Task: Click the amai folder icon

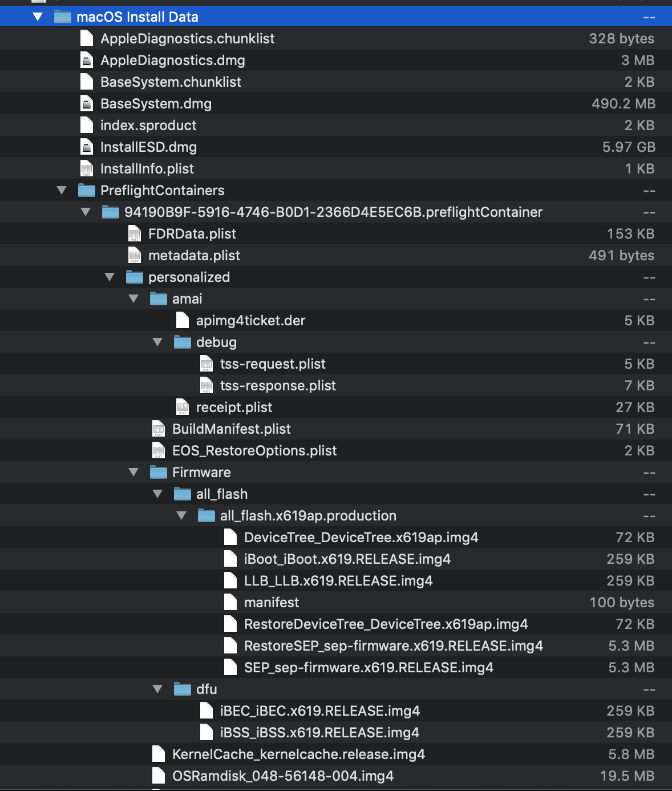Action: pyautogui.click(x=159, y=299)
